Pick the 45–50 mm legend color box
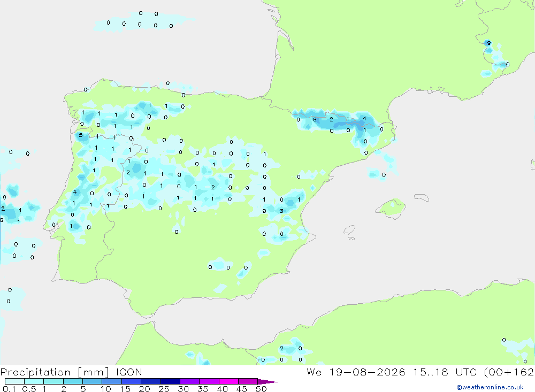The height and width of the screenshot is (392, 535). click(x=248, y=381)
